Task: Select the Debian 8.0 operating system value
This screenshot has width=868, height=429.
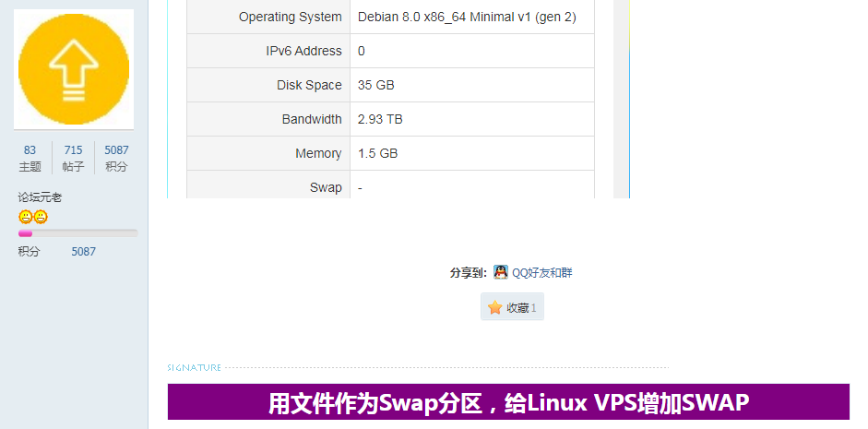Action: point(467,18)
